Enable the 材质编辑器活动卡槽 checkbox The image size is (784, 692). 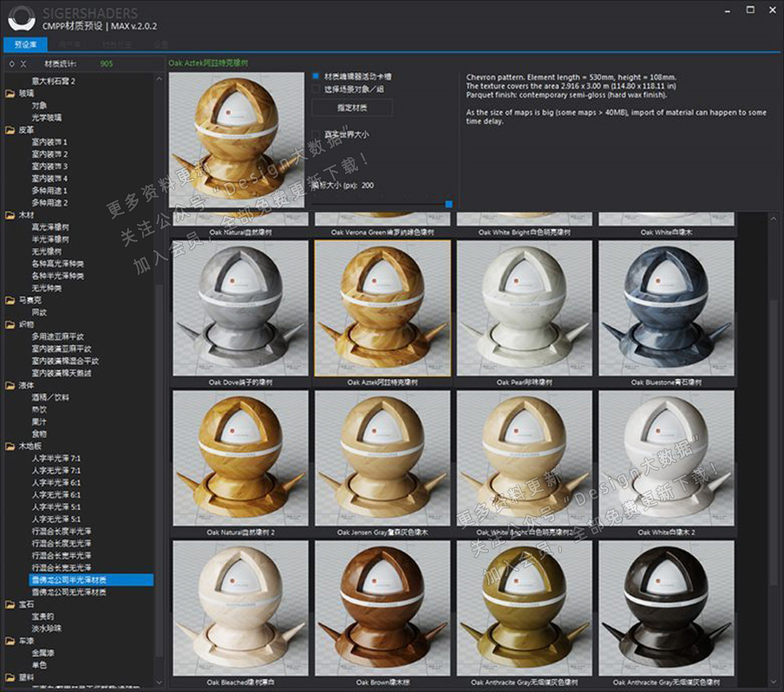[x=316, y=76]
